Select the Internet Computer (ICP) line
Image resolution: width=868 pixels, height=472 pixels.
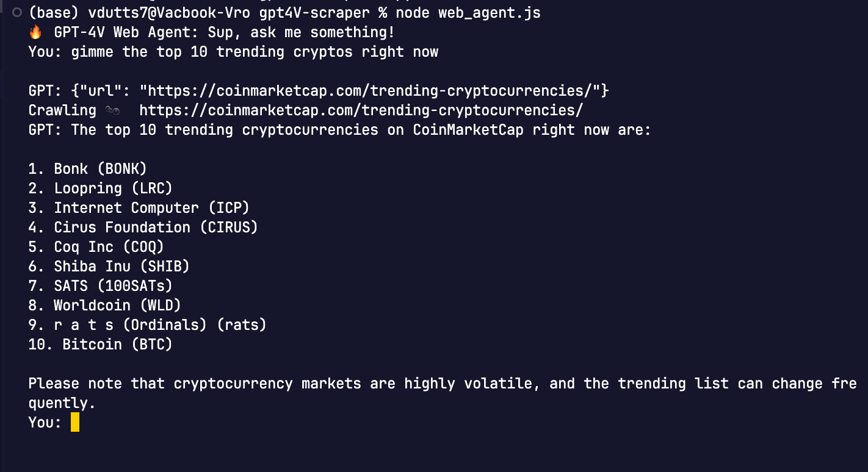click(x=139, y=208)
